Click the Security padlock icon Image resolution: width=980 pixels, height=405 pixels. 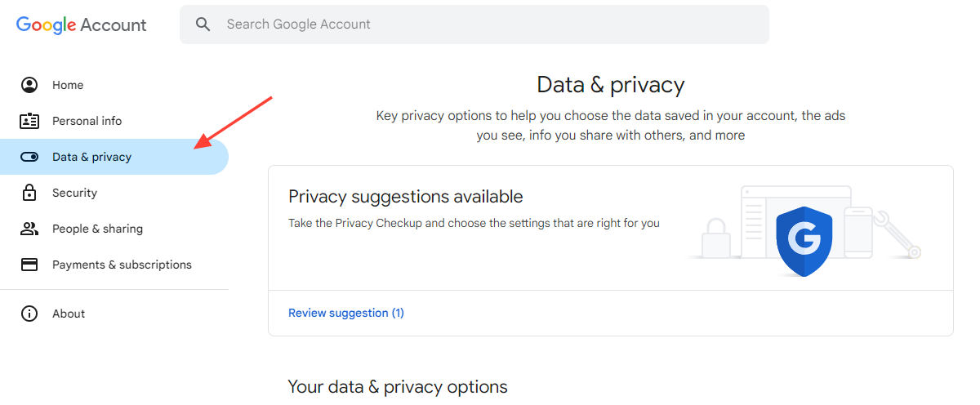[29, 193]
